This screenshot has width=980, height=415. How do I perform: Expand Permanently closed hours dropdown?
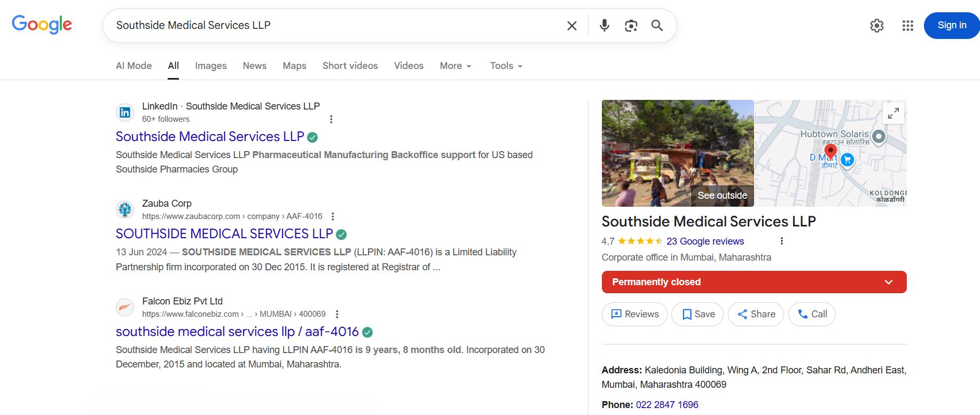tap(754, 282)
